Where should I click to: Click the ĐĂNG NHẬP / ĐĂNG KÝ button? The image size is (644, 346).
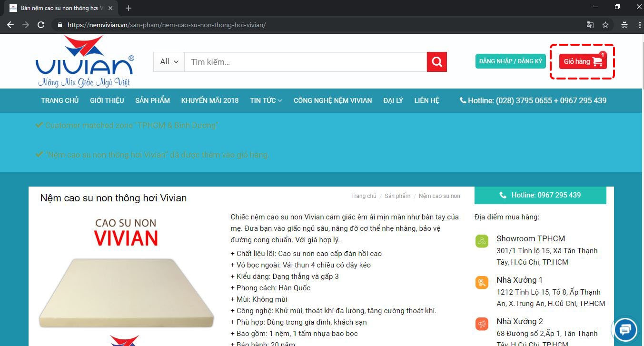coord(510,61)
